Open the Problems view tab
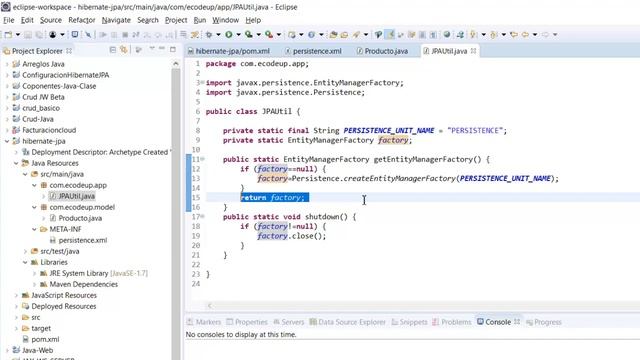 point(451,322)
